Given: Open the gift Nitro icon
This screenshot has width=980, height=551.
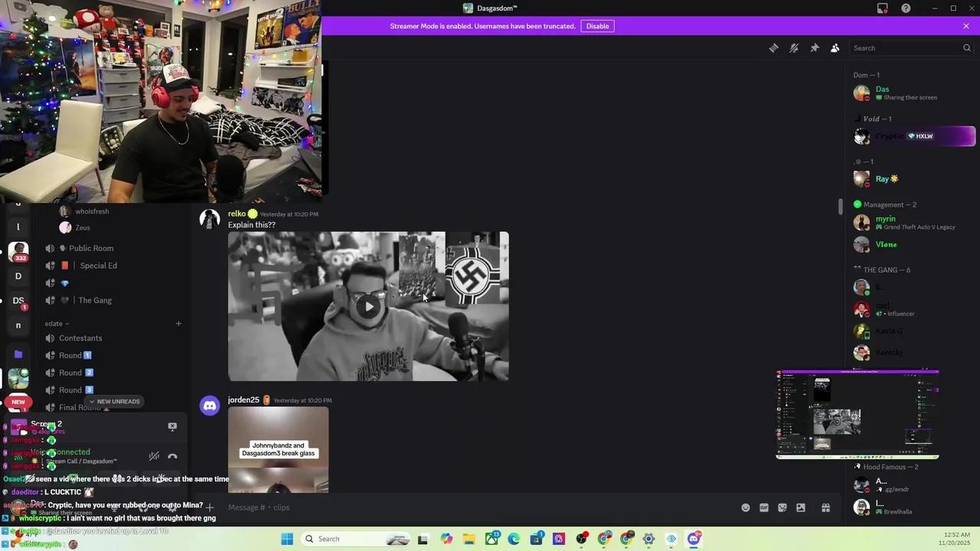Looking at the screenshot, I should pos(825,507).
